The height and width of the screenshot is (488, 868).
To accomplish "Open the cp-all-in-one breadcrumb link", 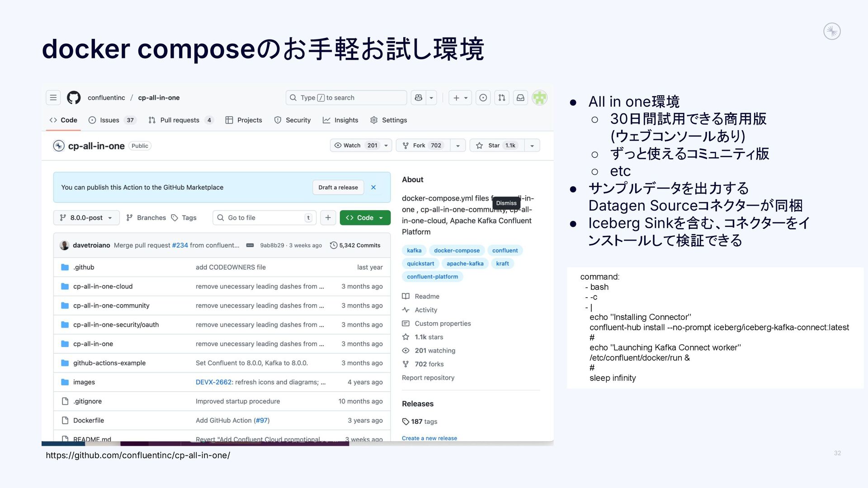I will tap(159, 98).
